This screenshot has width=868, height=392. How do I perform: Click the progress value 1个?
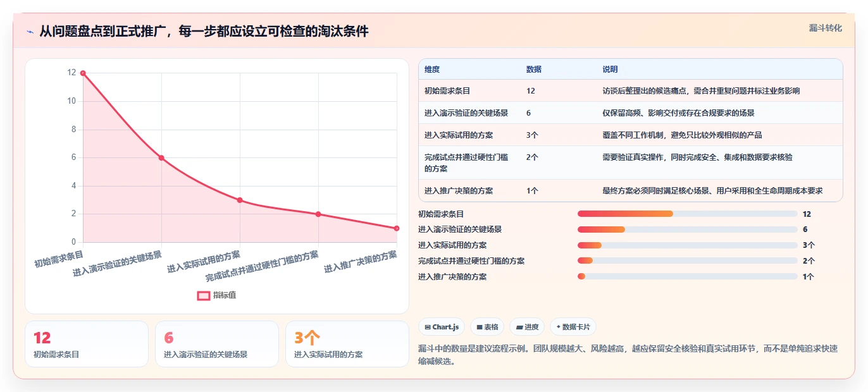click(809, 277)
